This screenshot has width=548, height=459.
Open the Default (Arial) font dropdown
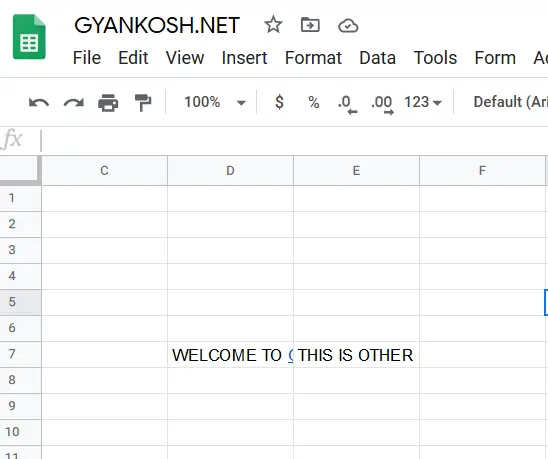(x=510, y=102)
